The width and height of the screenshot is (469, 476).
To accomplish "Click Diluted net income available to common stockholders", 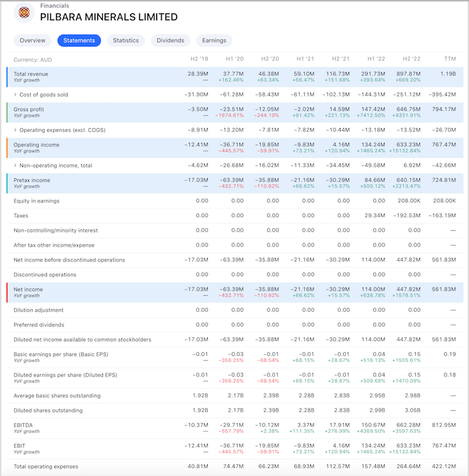I will (x=82, y=340).
